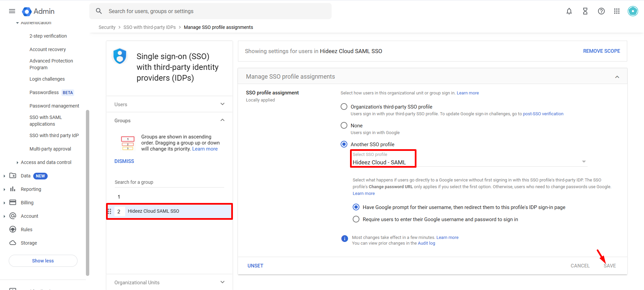Open 2-step verification in sidebar
The width and height of the screenshot is (644, 290).
48,36
